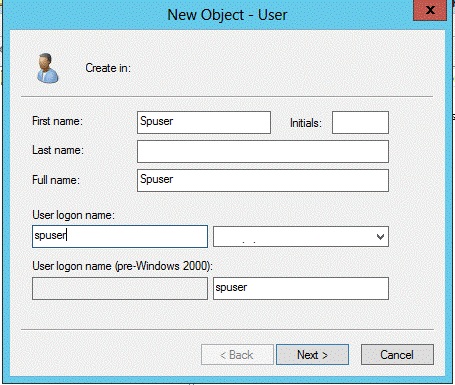This screenshot has height=385, width=455.
Task: Click the 'User logon name:' label
Action: coord(73,215)
